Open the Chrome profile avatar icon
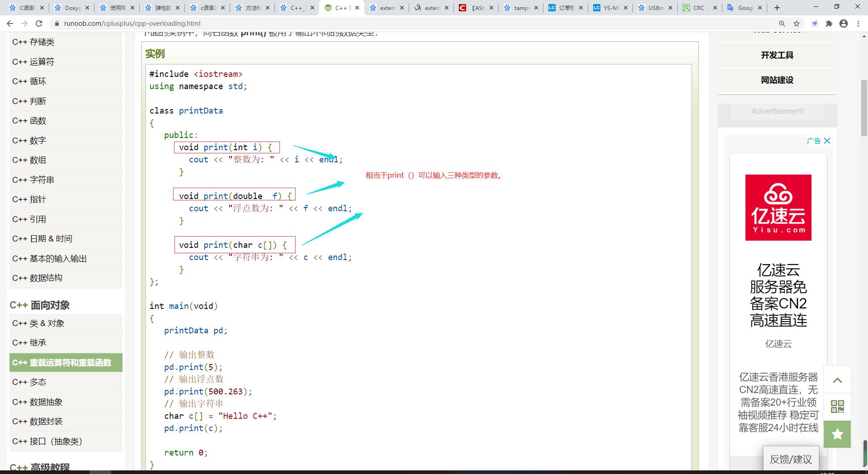 (x=844, y=24)
